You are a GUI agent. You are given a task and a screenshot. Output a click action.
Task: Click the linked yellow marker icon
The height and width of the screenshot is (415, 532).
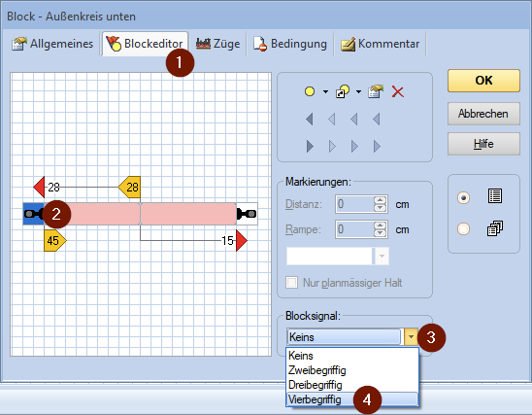pyautogui.click(x=343, y=91)
